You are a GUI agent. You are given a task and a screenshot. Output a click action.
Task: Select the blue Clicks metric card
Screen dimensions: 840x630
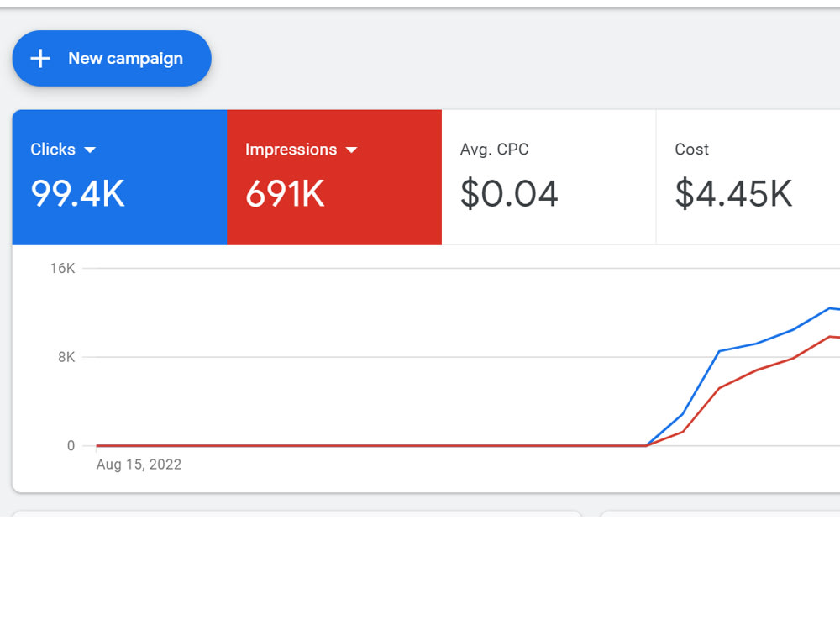coord(119,177)
